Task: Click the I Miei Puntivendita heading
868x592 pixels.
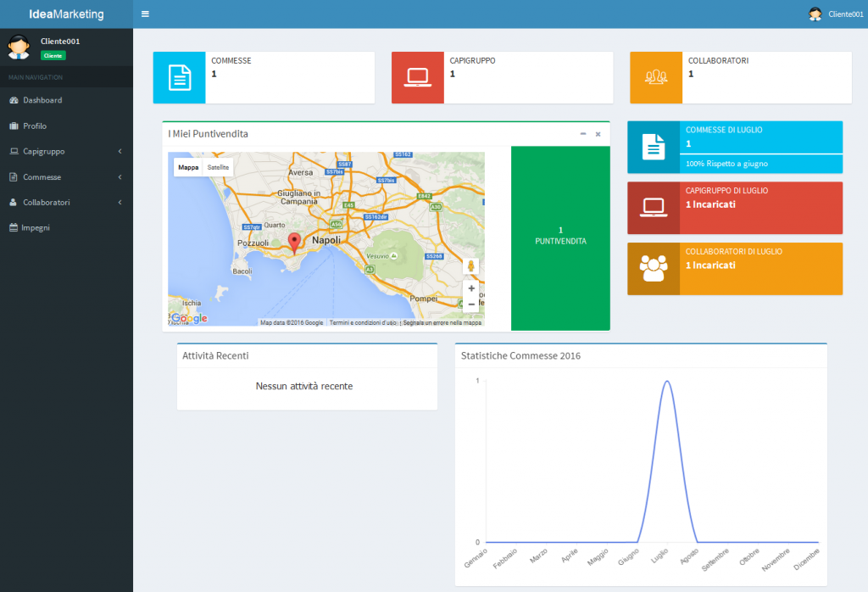Action: (209, 134)
